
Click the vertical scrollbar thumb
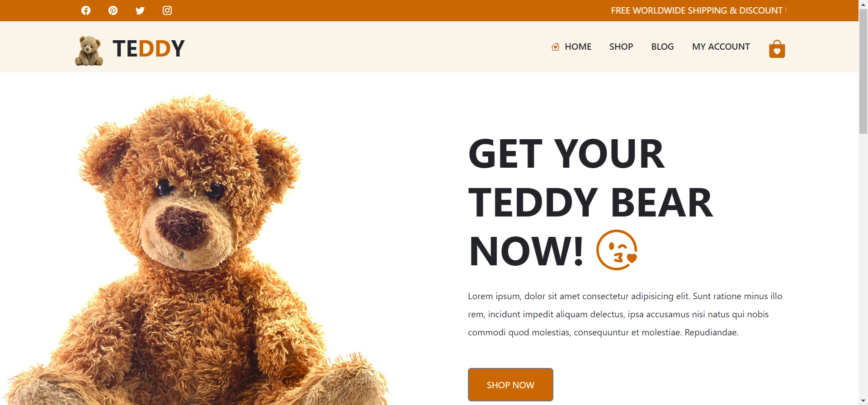[x=863, y=71]
